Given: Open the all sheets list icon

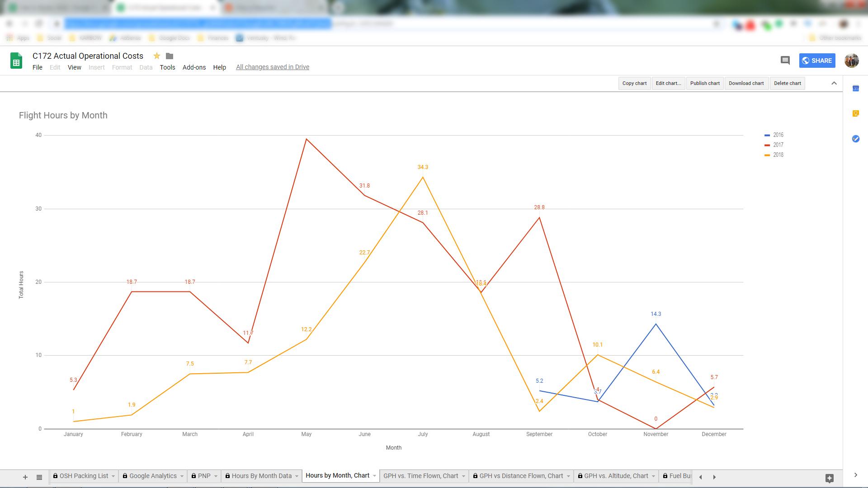Looking at the screenshot, I should 39,477.
